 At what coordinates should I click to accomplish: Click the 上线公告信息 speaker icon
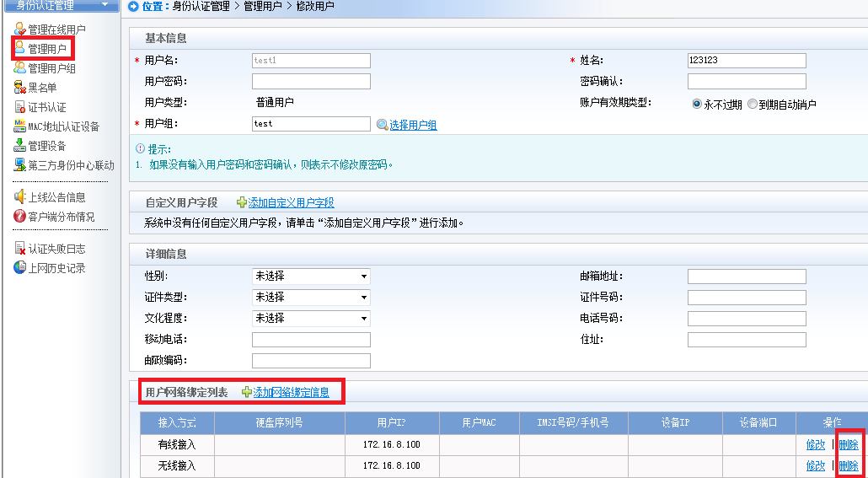(20, 197)
